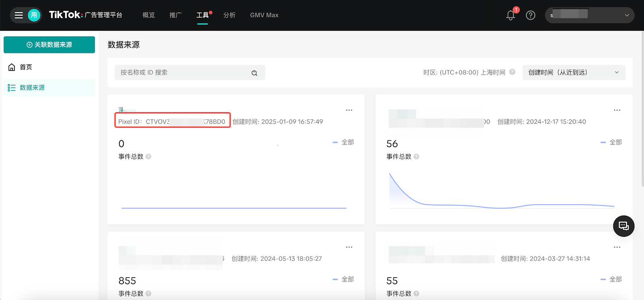
Task: Click the notification bell icon
Action: (510, 15)
